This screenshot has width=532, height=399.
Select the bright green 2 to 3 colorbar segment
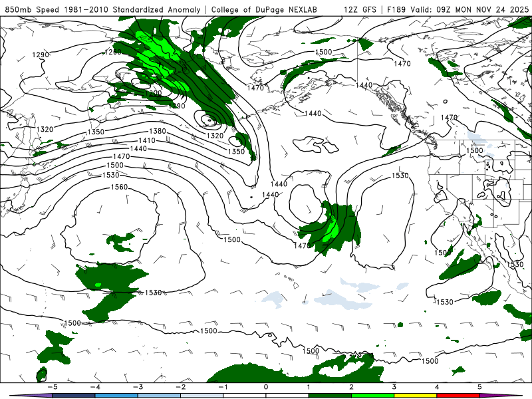click(372, 396)
